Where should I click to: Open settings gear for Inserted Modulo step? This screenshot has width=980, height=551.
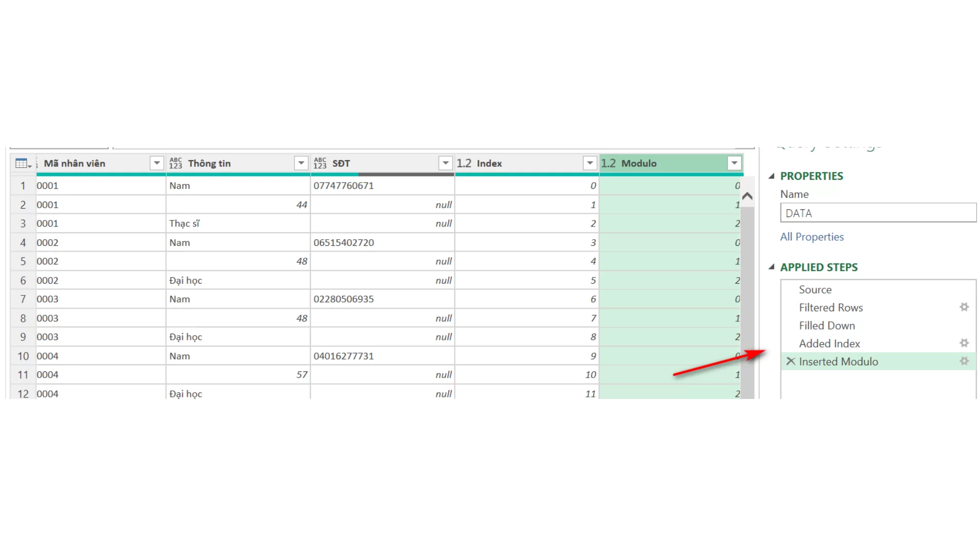coord(964,361)
